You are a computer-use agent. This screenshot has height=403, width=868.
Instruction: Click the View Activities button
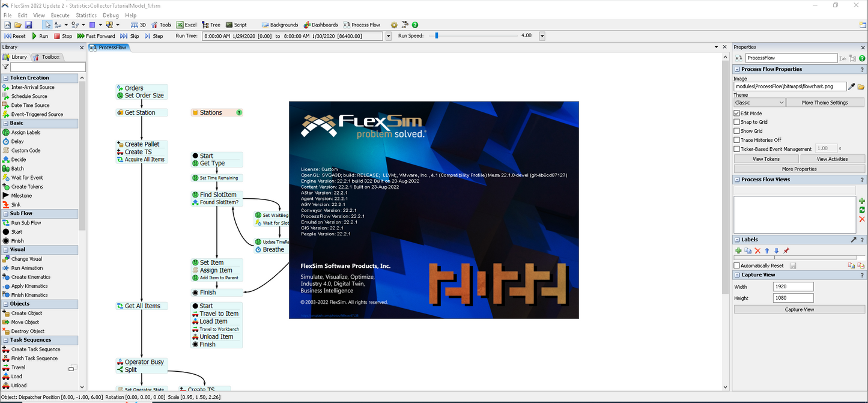tap(833, 159)
